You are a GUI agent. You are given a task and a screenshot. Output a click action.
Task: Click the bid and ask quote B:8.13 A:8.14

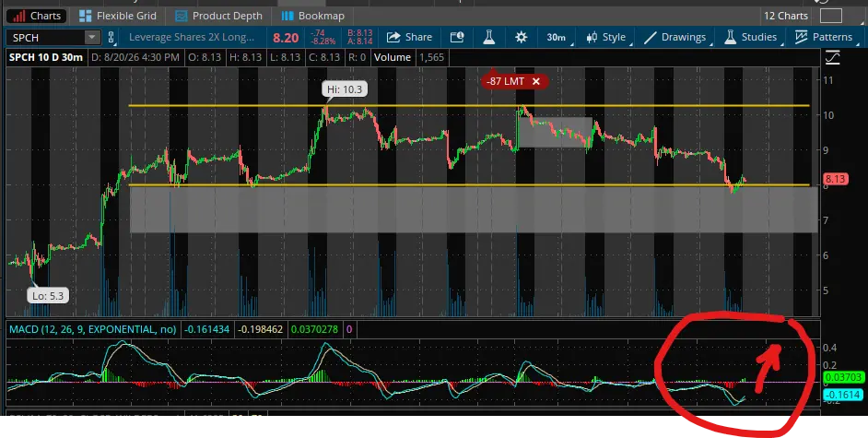[x=359, y=37]
